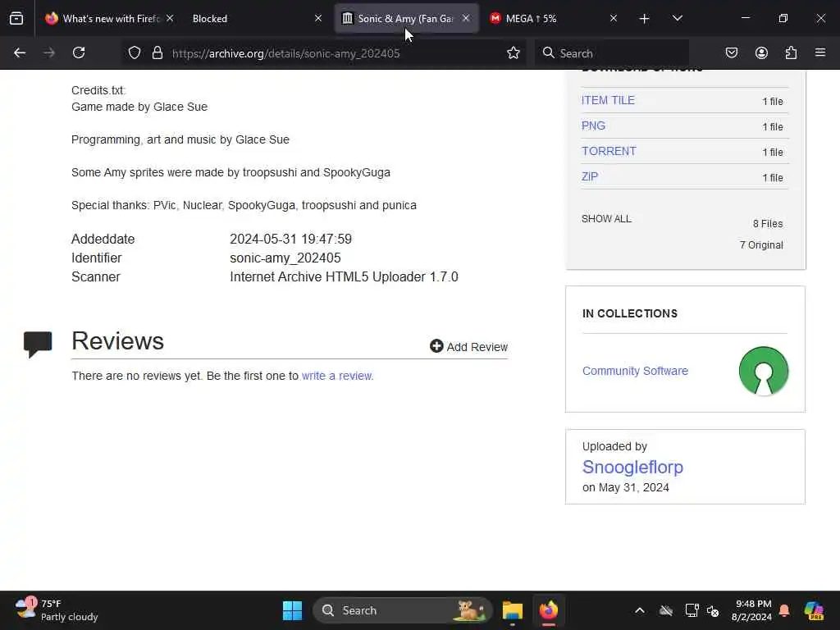Select the identifier sonic-amy_202405 text
Image resolution: width=840 pixels, height=630 pixels.
click(x=285, y=258)
